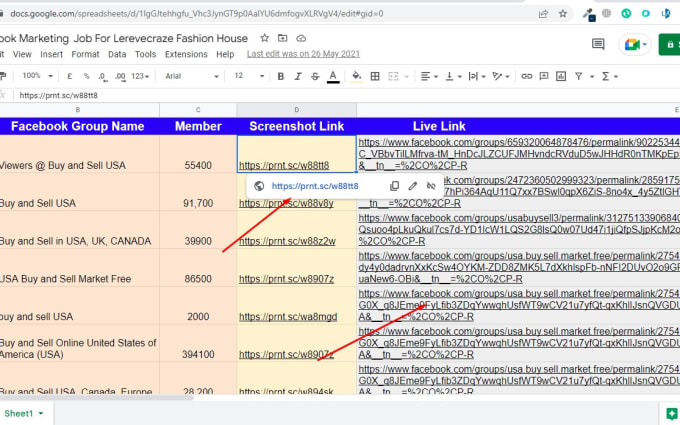Remove link in hover popup
The image size is (680, 425).
point(431,186)
